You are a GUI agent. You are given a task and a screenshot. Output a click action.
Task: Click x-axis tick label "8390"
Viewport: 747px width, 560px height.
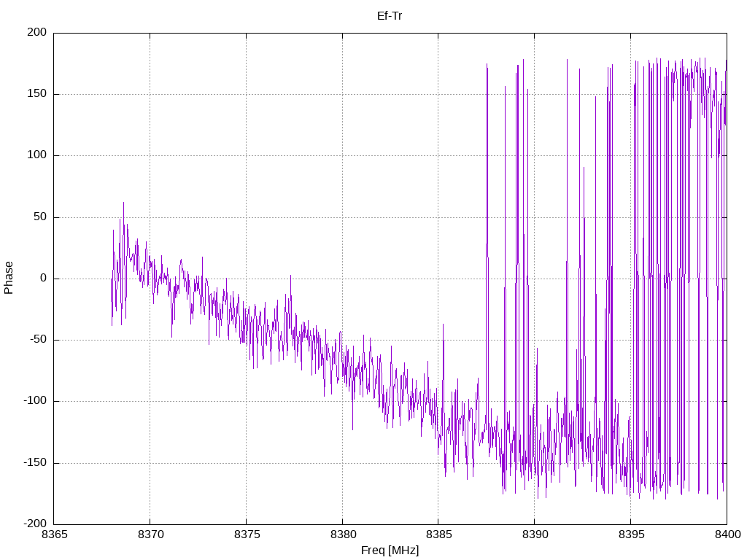(x=535, y=534)
